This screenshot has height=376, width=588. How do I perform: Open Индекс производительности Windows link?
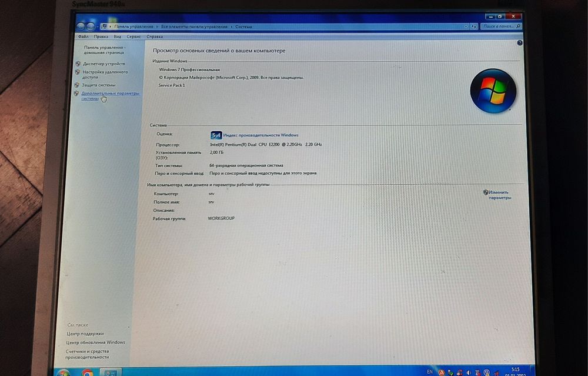pyautogui.click(x=260, y=135)
